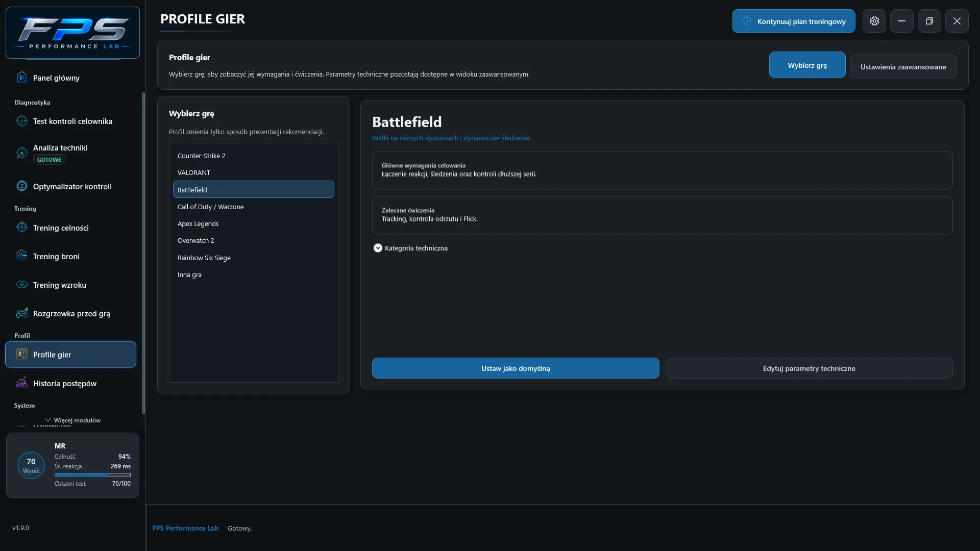The image size is (980, 551).
Task: Click the Trening broni icon
Action: (21, 256)
